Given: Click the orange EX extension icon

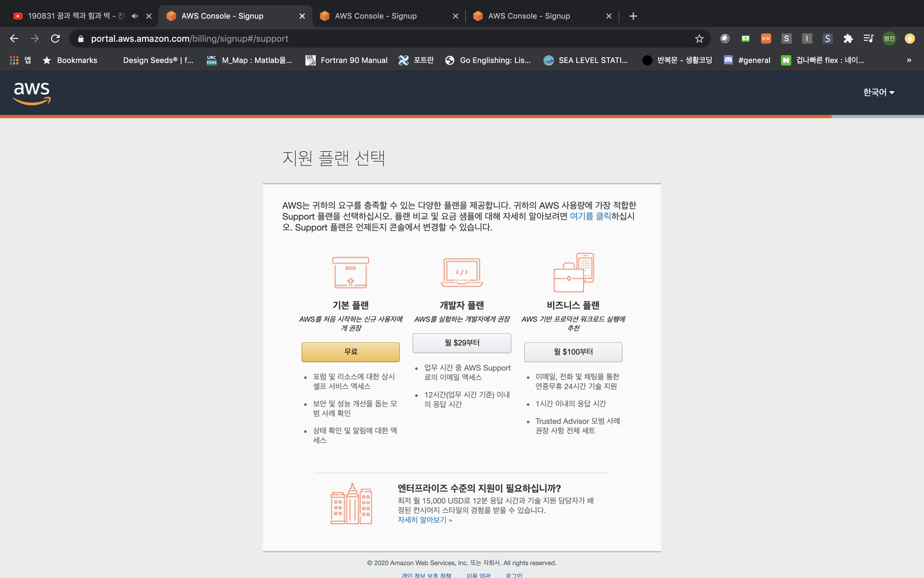Looking at the screenshot, I should click(766, 39).
